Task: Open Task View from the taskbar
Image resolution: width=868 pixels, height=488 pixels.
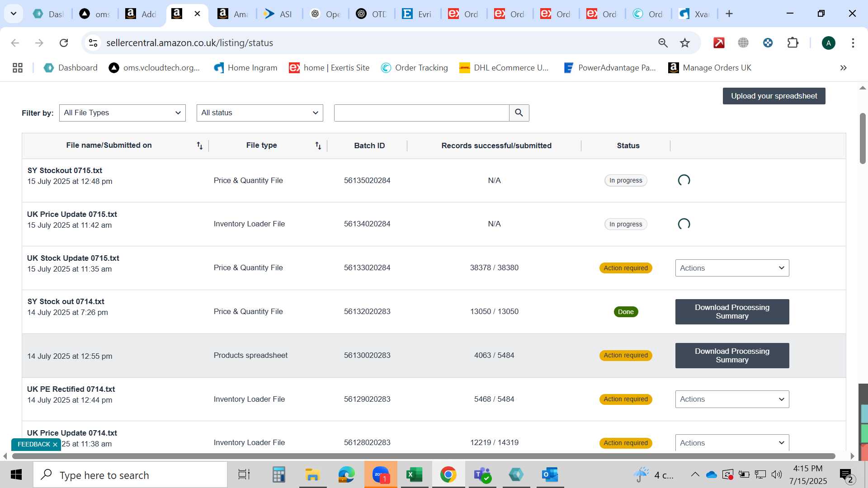Action: [x=244, y=475]
